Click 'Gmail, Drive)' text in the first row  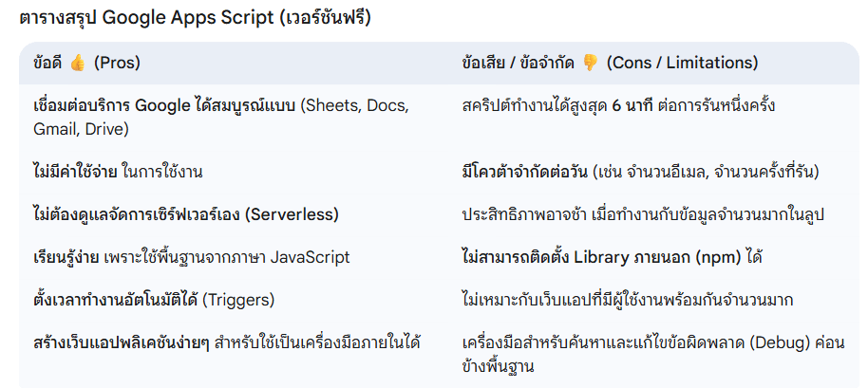coord(81,129)
